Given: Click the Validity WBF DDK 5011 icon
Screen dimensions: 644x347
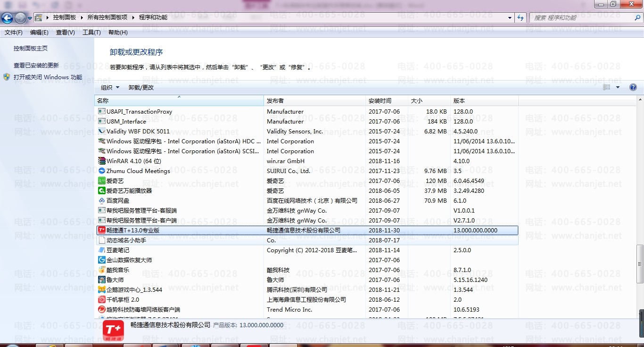Looking at the screenshot, I should (101, 132).
